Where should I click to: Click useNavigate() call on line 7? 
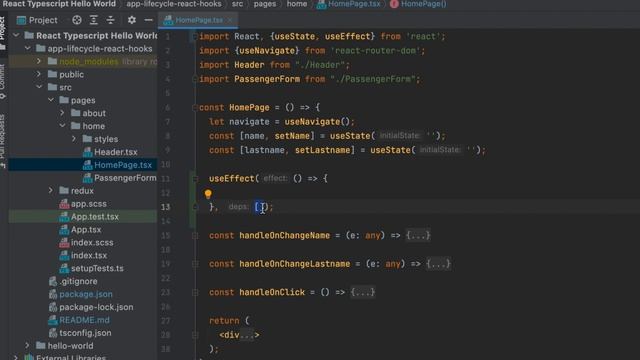317,122
